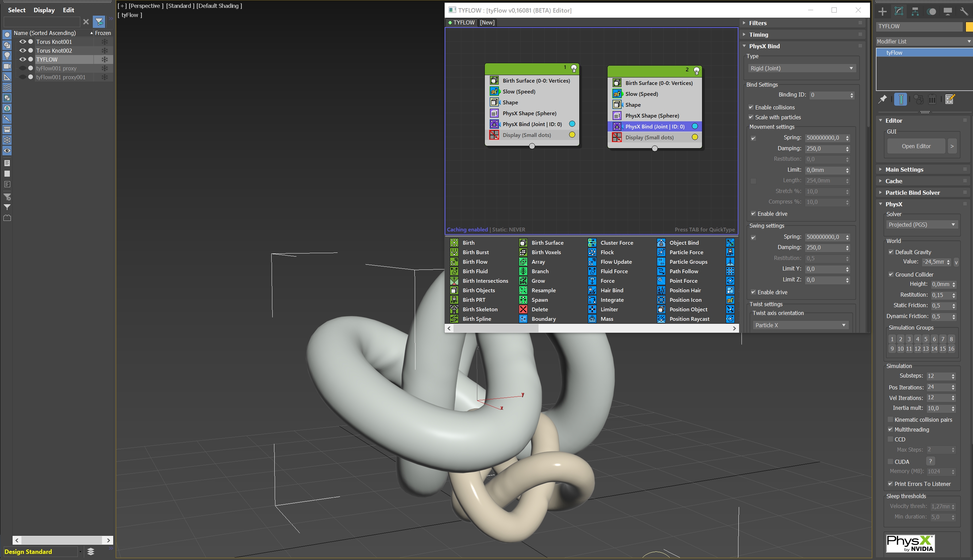
Task: Toggle Default Gravity checkbox
Action: tap(891, 252)
